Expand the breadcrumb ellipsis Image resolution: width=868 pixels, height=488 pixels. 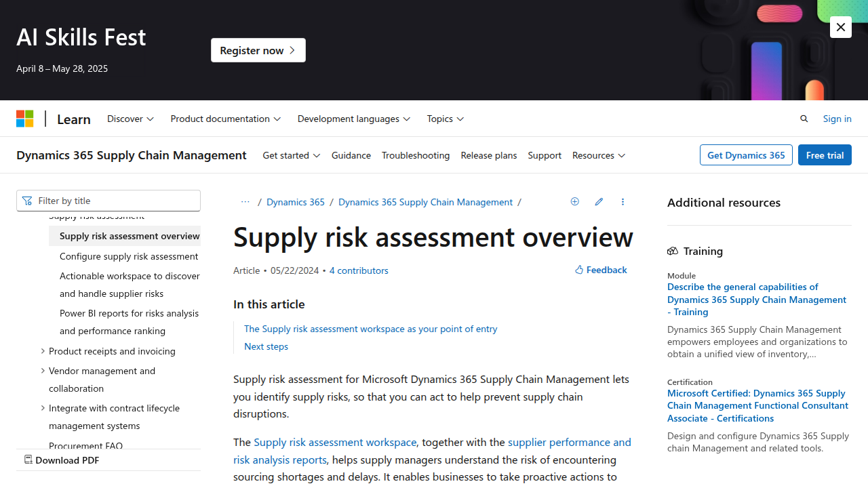click(x=245, y=202)
